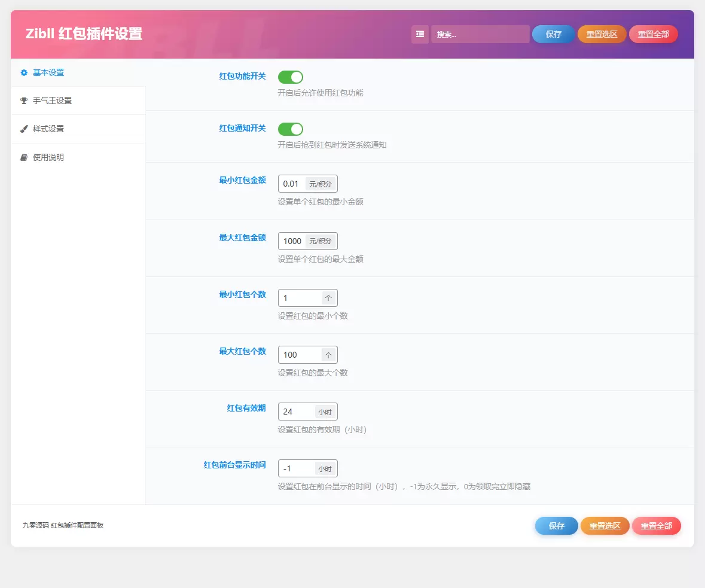Screen dimensions: 705x588
Task: Click the top 重置全部 button
Action: click(x=654, y=34)
